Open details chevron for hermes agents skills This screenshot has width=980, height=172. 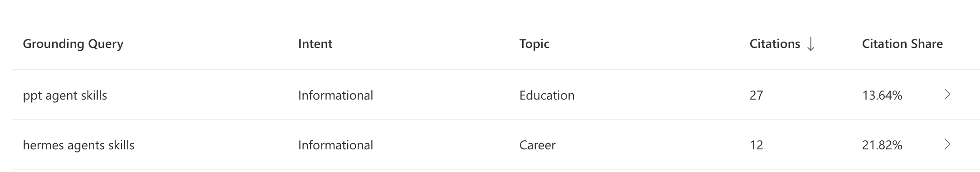(x=947, y=144)
